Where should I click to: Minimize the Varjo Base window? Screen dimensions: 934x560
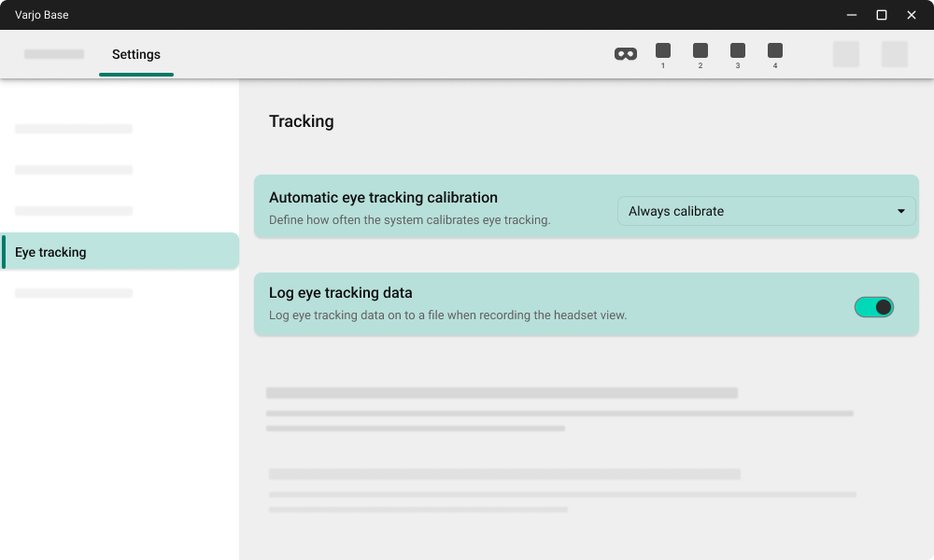coord(852,15)
